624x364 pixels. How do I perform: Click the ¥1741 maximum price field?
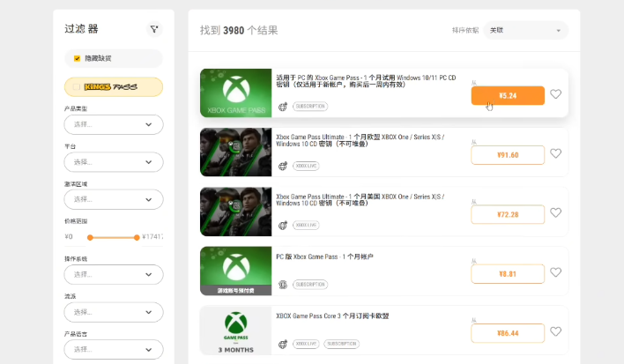point(152,237)
